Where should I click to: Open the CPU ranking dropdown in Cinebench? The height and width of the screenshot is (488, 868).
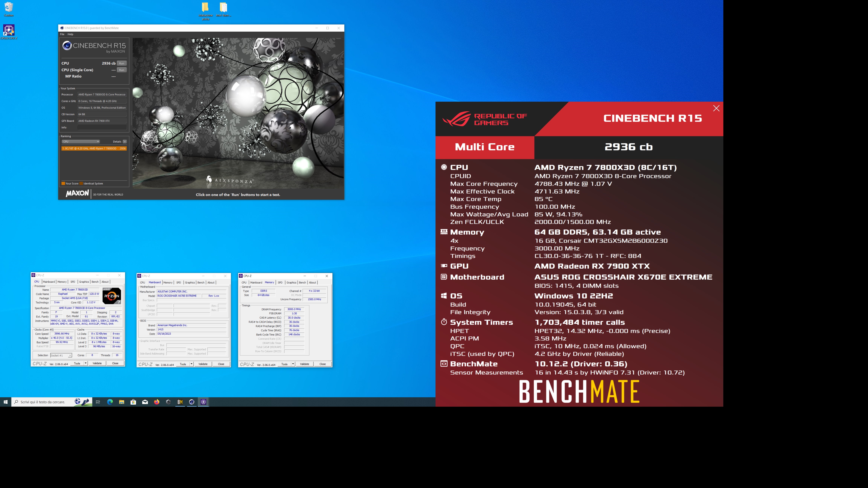point(81,141)
